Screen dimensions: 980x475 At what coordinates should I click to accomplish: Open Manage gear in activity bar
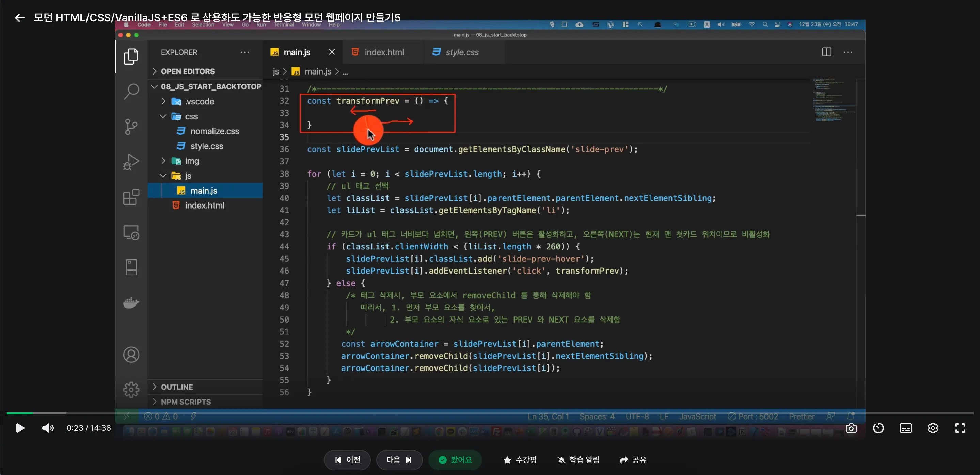point(131,390)
